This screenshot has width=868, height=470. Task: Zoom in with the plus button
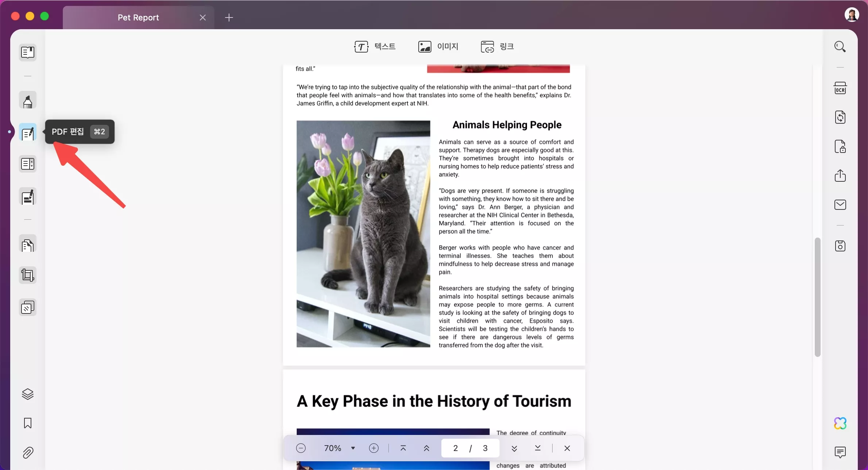(374, 448)
